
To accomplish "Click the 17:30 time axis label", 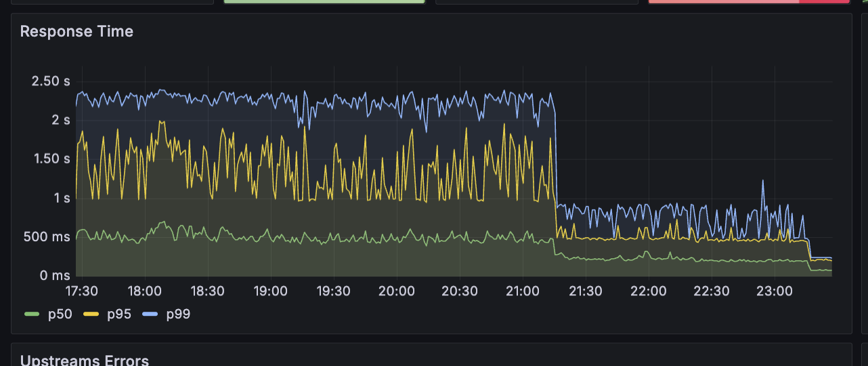I will [x=81, y=291].
